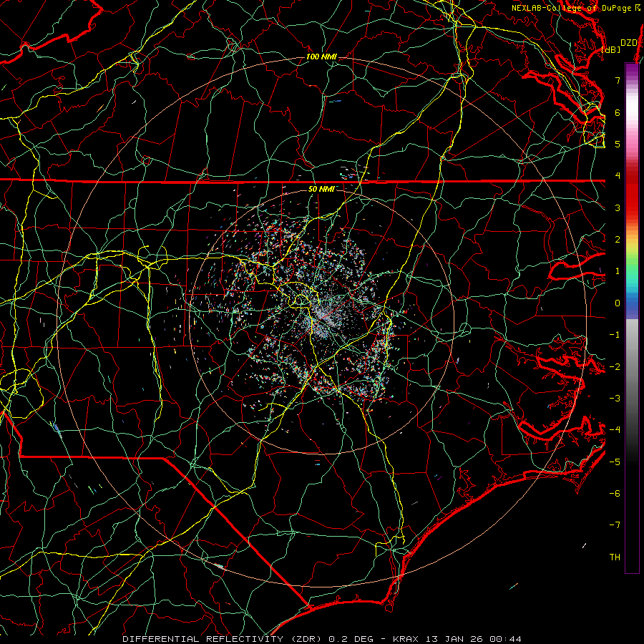Click the dense radar clutter at radar center

323,317
